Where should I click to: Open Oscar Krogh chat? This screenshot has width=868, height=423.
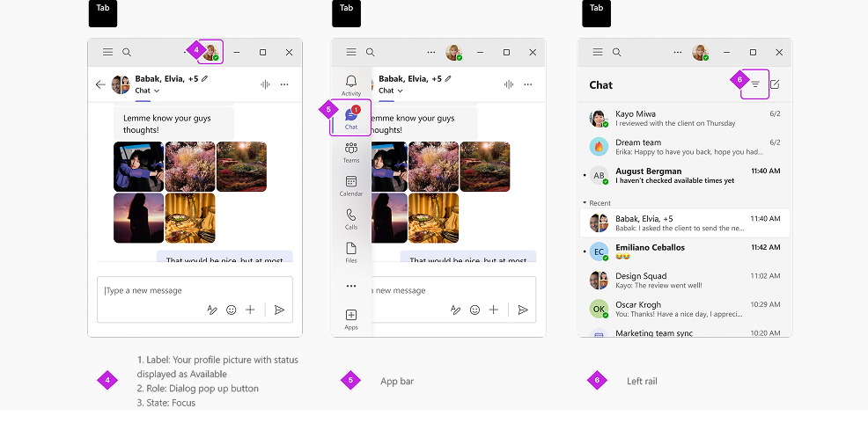click(685, 309)
